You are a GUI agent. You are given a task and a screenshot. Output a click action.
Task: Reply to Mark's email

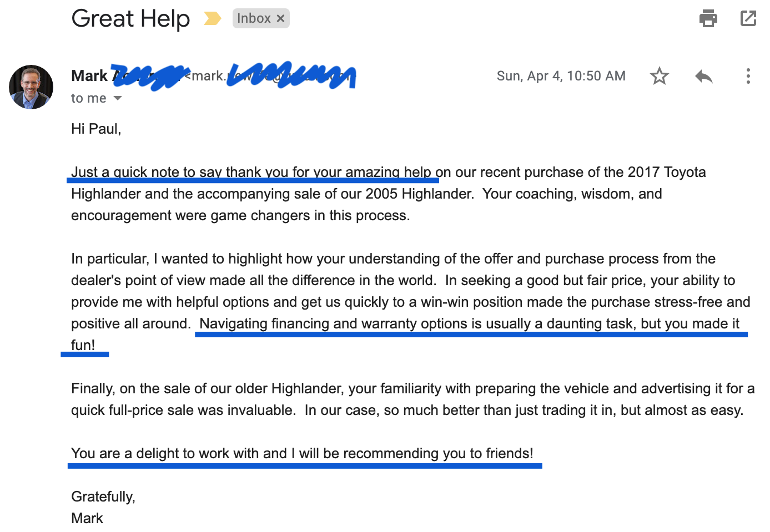coord(703,76)
